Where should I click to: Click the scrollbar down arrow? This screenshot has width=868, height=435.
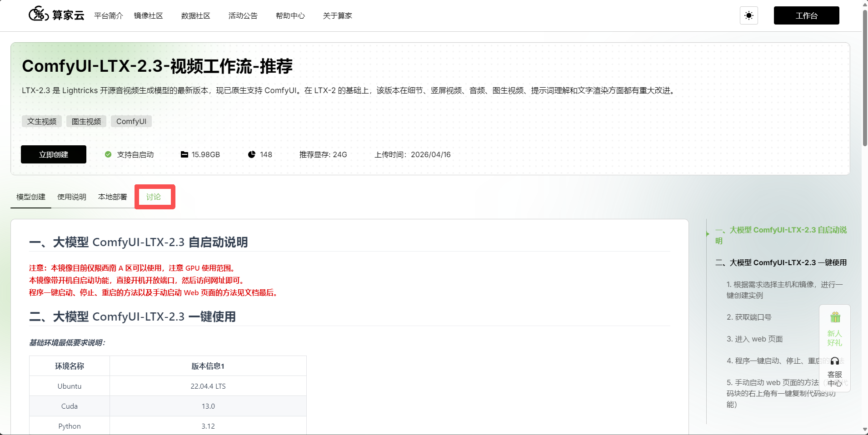(x=864, y=430)
